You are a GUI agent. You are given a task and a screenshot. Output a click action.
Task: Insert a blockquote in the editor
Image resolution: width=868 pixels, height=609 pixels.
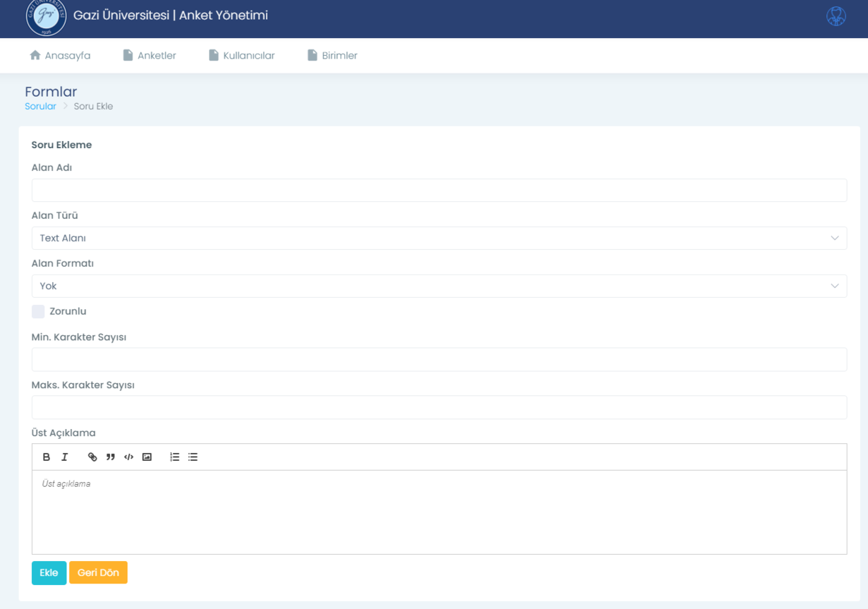111,457
